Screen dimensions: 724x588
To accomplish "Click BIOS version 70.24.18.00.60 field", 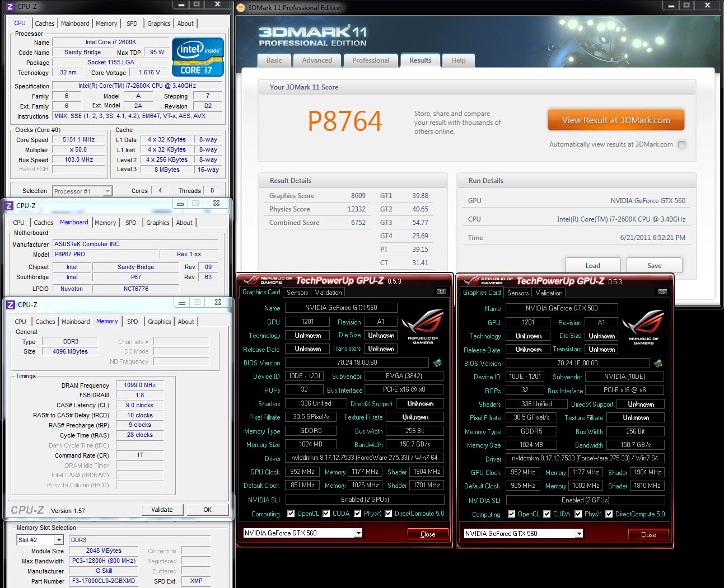I will pos(357,363).
